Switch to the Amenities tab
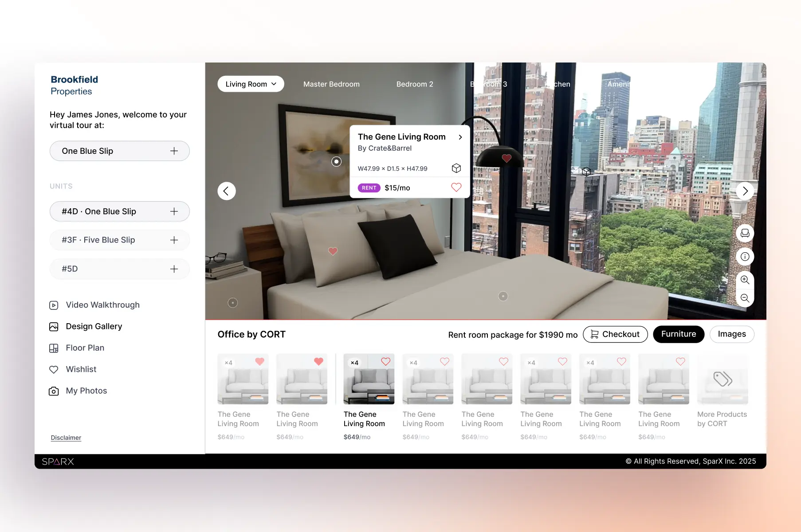This screenshot has width=801, height=532. 620,84
